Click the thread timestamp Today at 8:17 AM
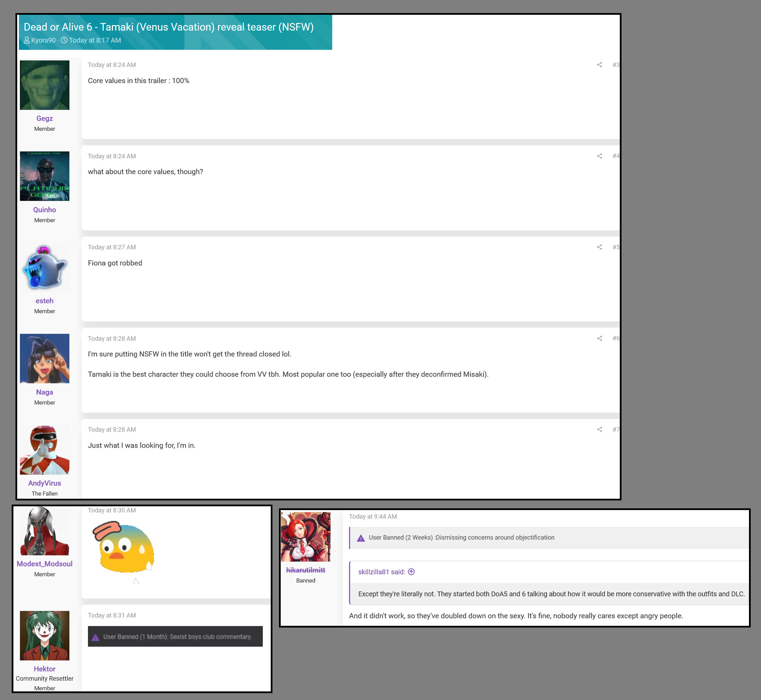The width and height of the screenshot is (761, 700). click(x=95, y=40)
